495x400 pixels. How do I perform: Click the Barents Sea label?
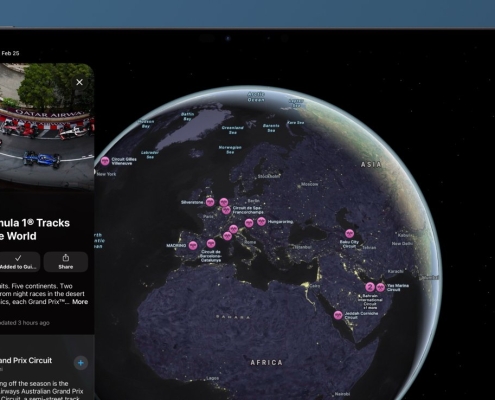click(271, 128)
